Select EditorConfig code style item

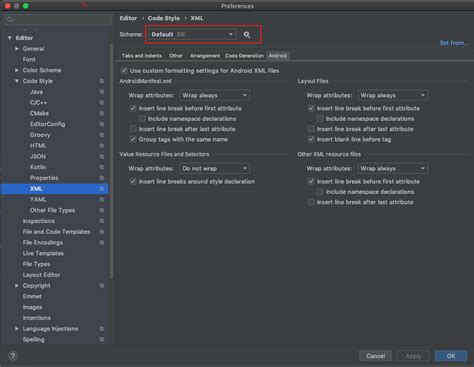[47, 124]
